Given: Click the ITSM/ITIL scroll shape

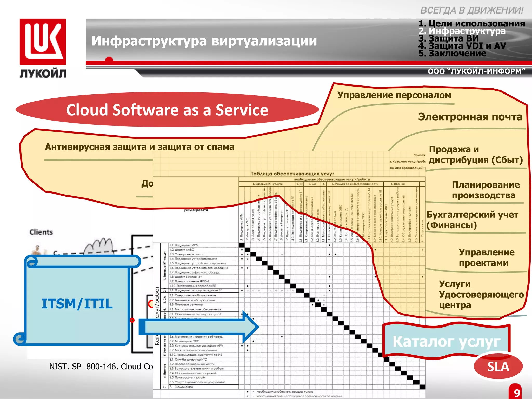Looking at the screenshot, I should (x=77, y=301).
